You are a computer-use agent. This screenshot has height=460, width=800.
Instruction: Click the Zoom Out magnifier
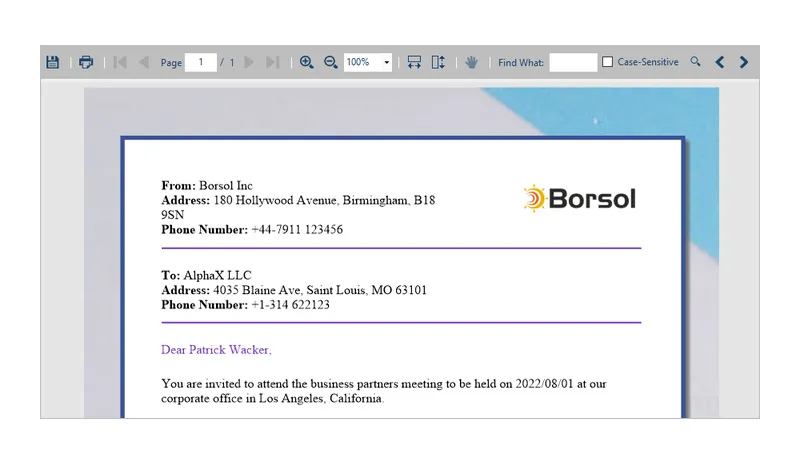pos(331,62)
